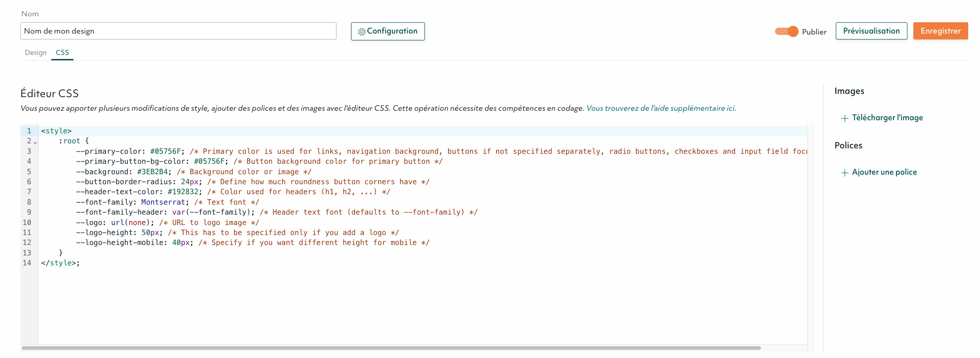Save the design with Enregistrer
This screenshot has width=980, height=358.
tap(941, 31)
